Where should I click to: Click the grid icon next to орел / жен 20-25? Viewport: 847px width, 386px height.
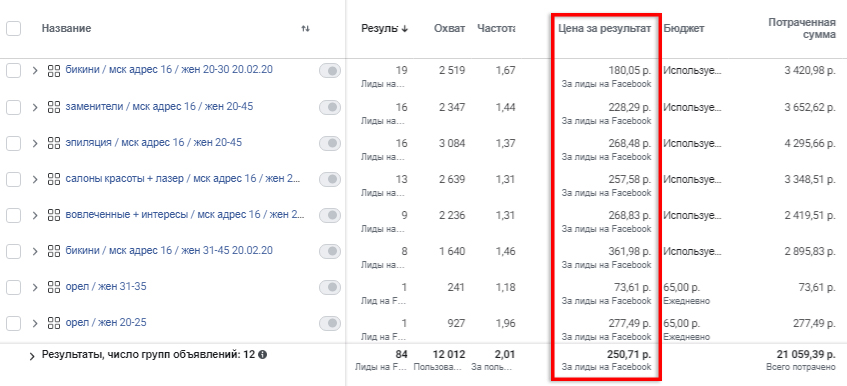[53, 323]
